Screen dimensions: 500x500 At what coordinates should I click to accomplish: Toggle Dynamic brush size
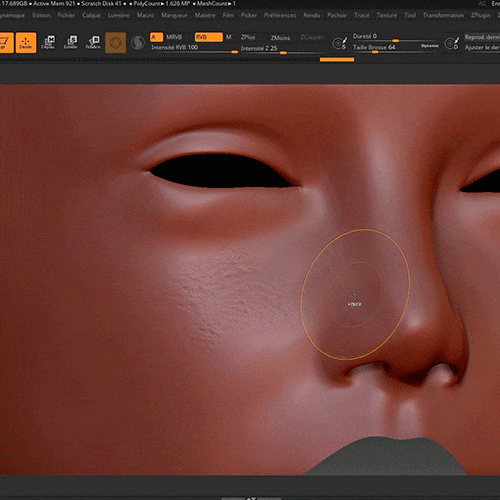[430, 46]
